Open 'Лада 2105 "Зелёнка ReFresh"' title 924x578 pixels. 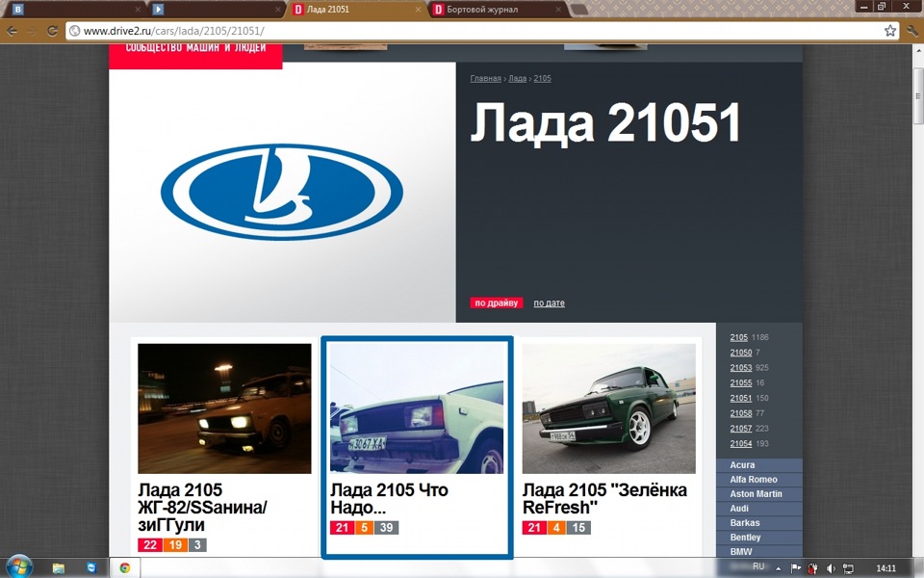(604, 498)
